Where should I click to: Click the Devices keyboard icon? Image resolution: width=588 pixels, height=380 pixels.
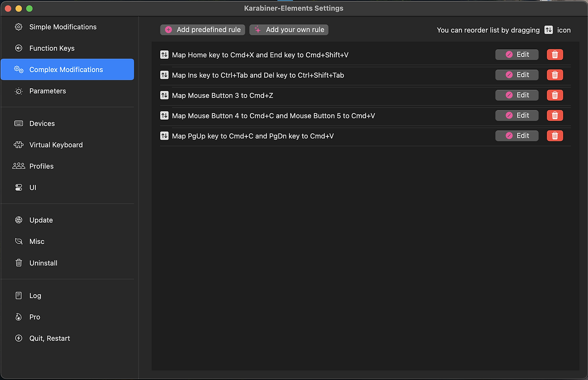(18, 124)
